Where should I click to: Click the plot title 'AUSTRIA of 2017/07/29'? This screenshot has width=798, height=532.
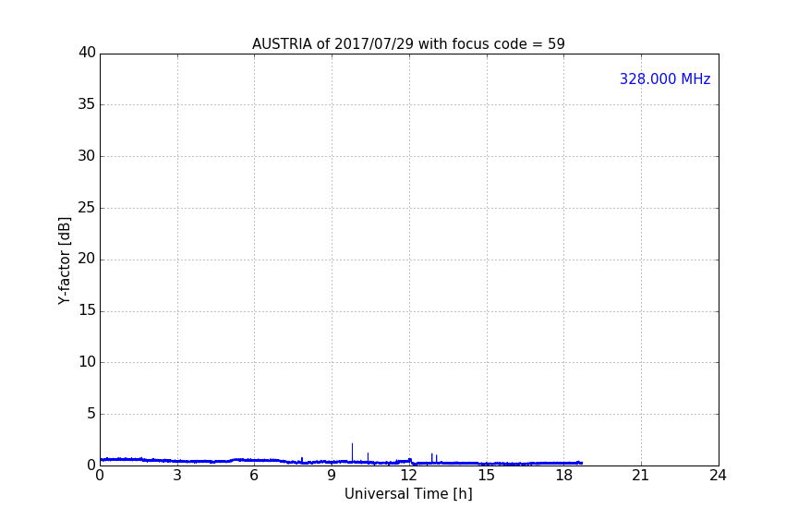(332, 44)
